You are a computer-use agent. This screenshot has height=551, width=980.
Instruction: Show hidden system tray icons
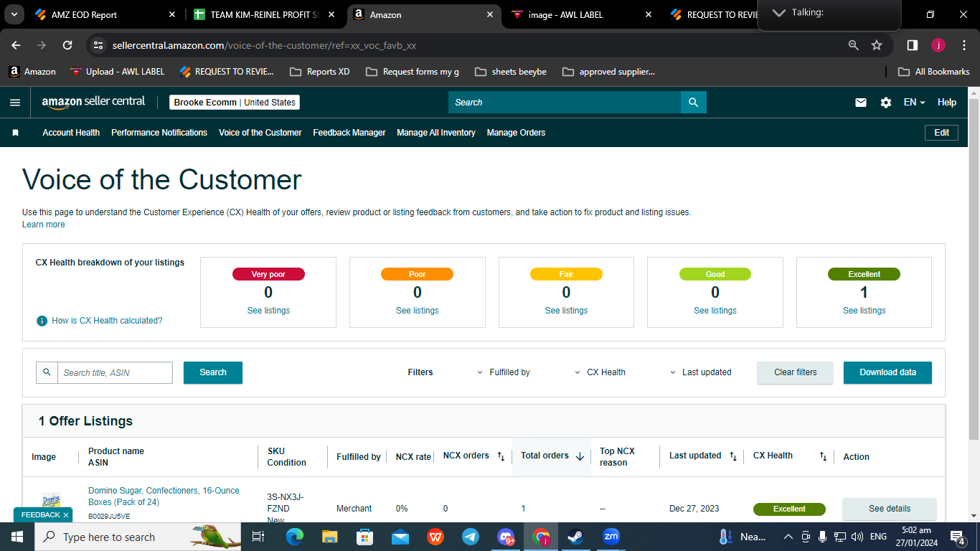coord(788,537)
